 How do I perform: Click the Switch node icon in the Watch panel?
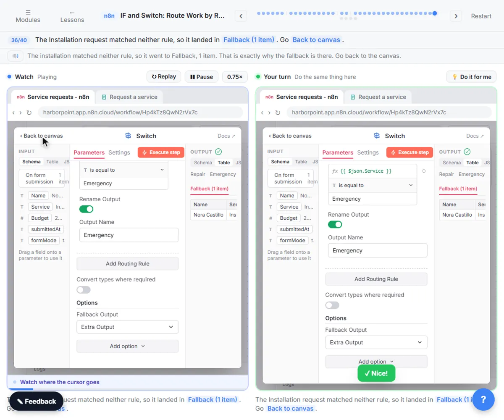tap(128, 136)
